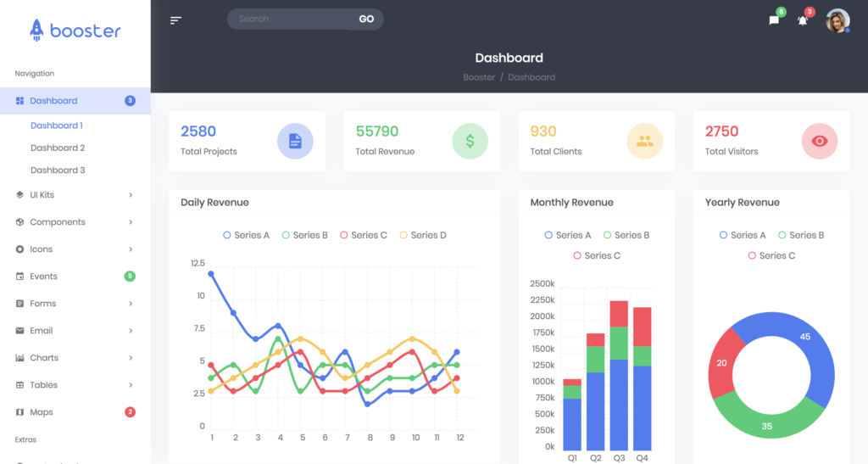Open the chat messages icon
868x464 pixels.
774,20
